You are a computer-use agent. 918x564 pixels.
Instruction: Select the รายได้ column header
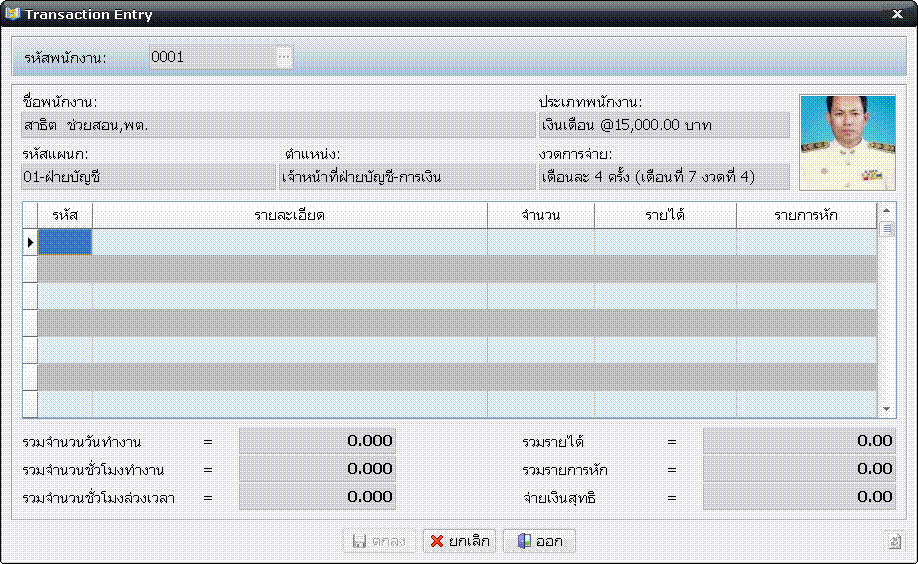click(665, 215)
